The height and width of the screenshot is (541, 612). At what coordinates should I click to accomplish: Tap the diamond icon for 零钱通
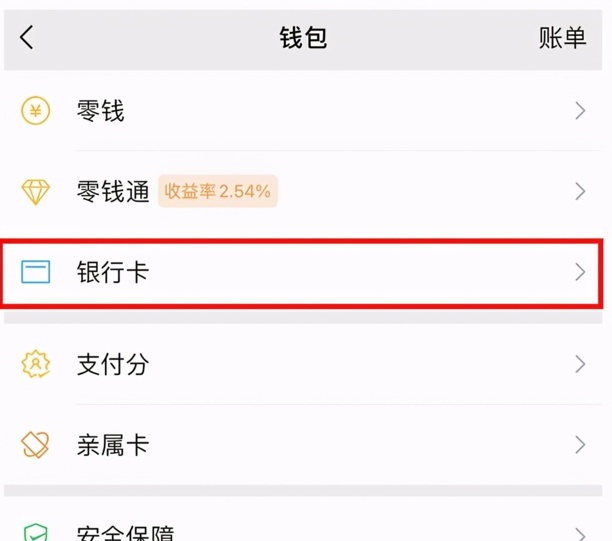point(36,191)
